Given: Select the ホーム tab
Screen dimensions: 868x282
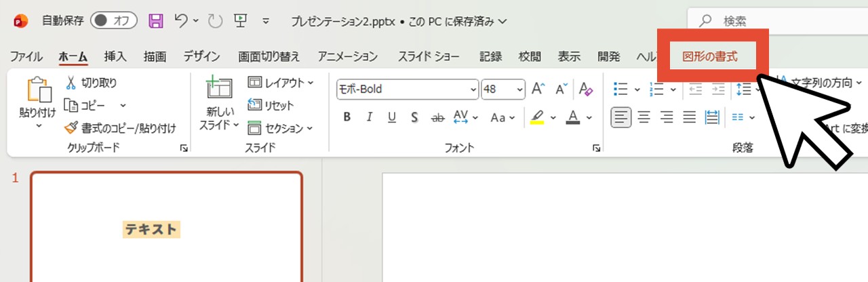Looking at the screenshot, I should pos(73,56).
